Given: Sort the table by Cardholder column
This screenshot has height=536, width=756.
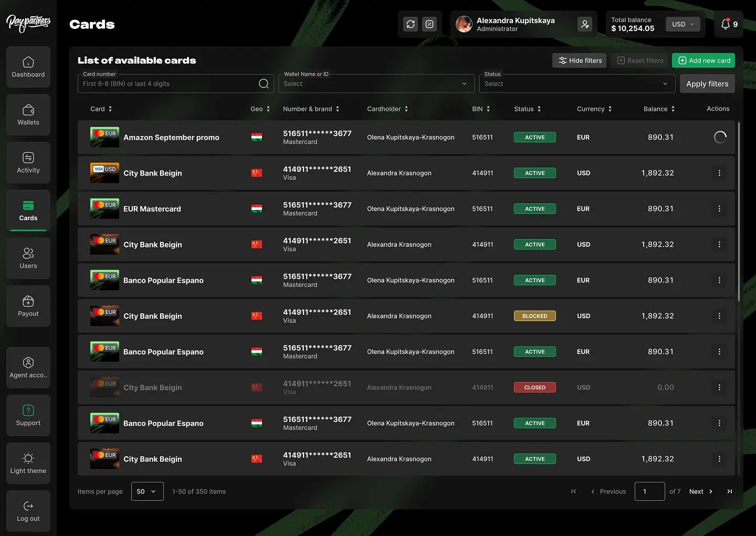Looking at the screenshot, I should 387,109.
